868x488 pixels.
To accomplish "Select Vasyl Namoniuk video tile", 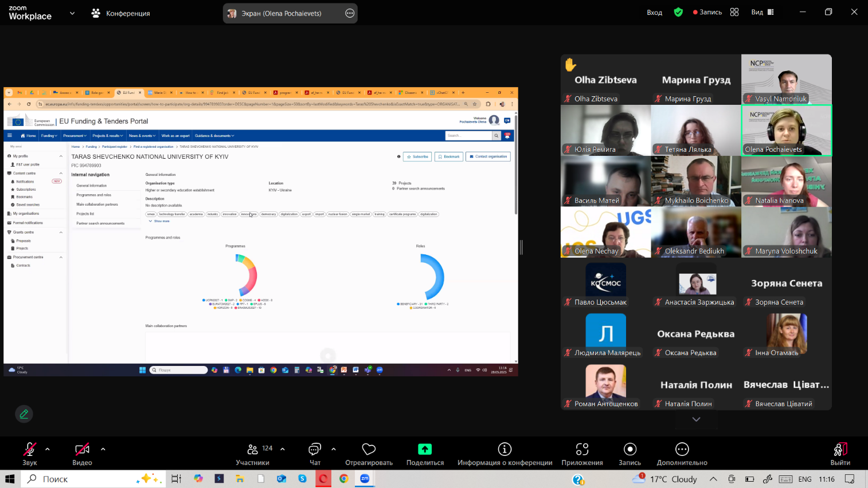I will tap(787, 79).
